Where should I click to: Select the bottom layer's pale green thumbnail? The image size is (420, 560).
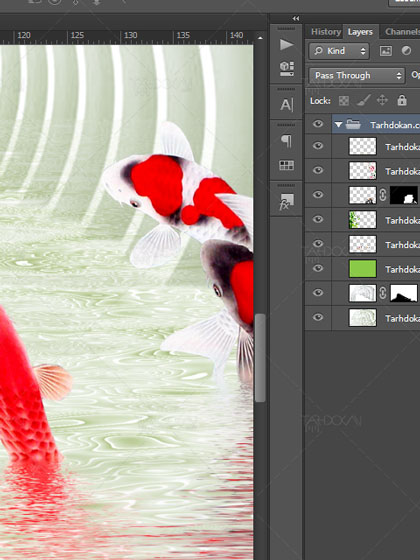point(362,318)
